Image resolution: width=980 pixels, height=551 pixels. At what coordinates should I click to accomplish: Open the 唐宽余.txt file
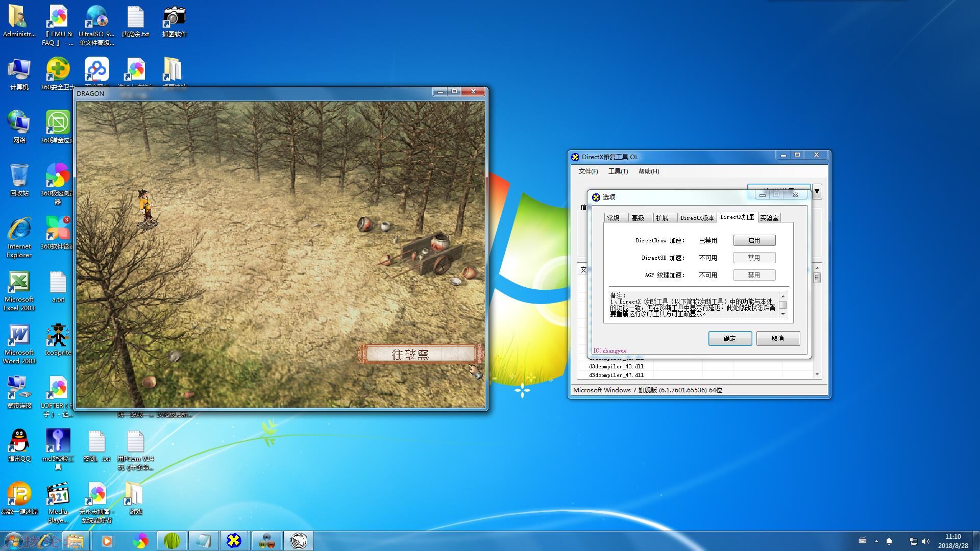[x=135, y=21]
